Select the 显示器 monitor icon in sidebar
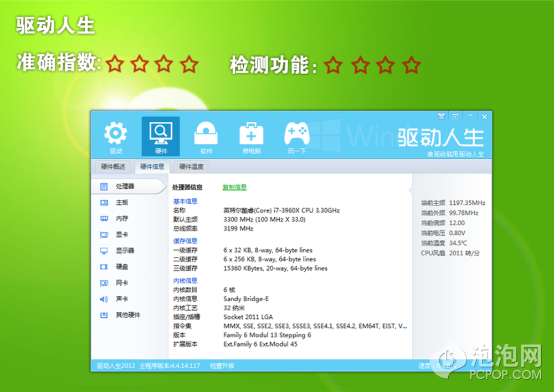This screenshot has width=554, height=392. [x=104, y=251]
